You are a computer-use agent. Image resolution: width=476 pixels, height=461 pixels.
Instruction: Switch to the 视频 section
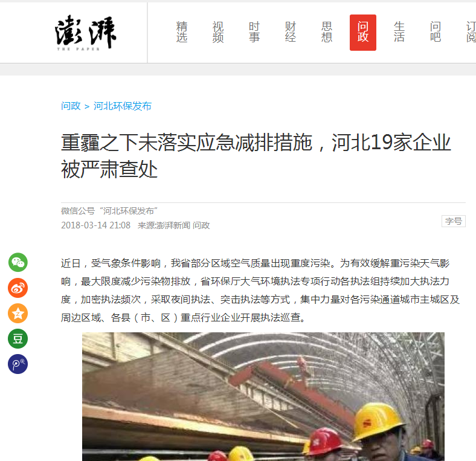[218, 32]
